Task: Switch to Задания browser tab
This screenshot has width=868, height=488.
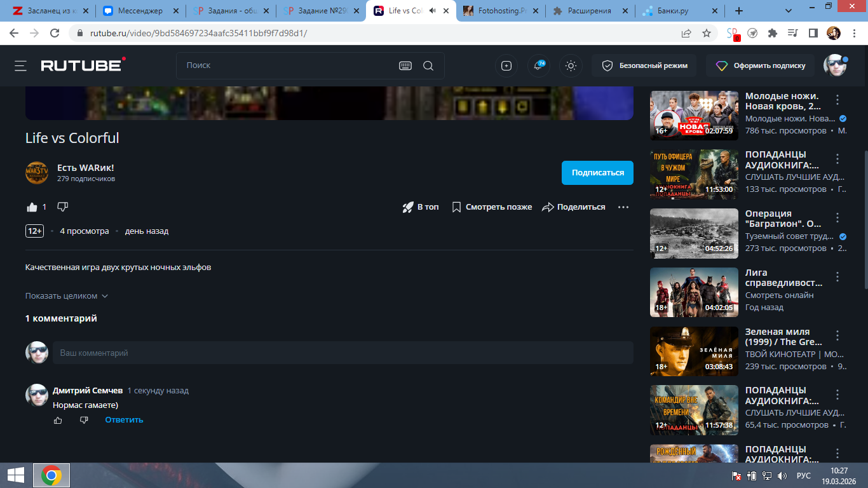Action: tap(231, 11)
